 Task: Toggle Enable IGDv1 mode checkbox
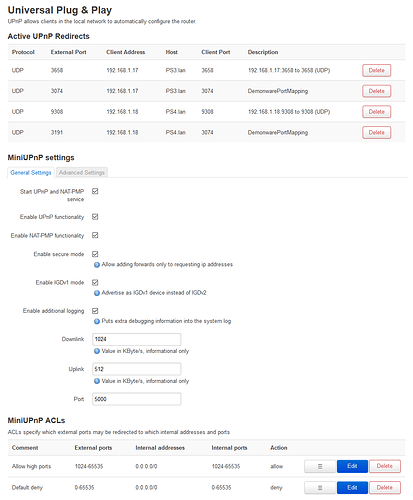click(95, 283)
